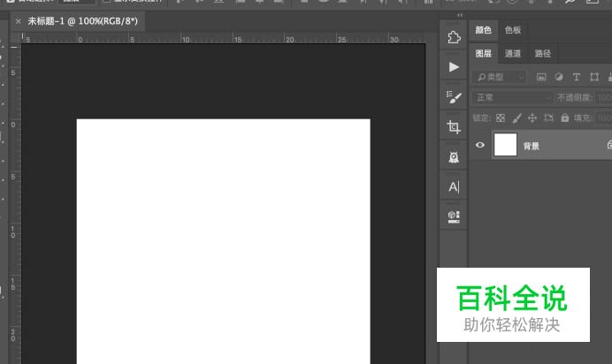Screen dimensions: 612x364
Task: Select the 背景 layer name
Action: (532, 146)
